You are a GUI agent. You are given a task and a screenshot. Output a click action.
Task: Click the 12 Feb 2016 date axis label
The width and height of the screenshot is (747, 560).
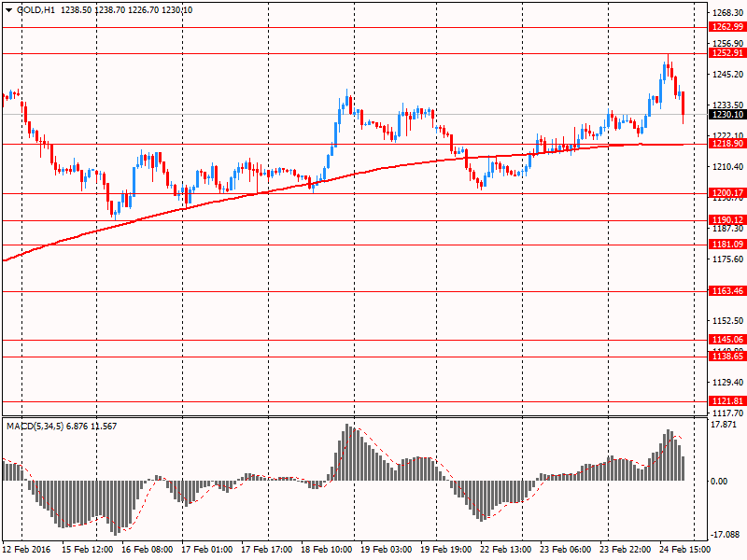pos(28,550)
